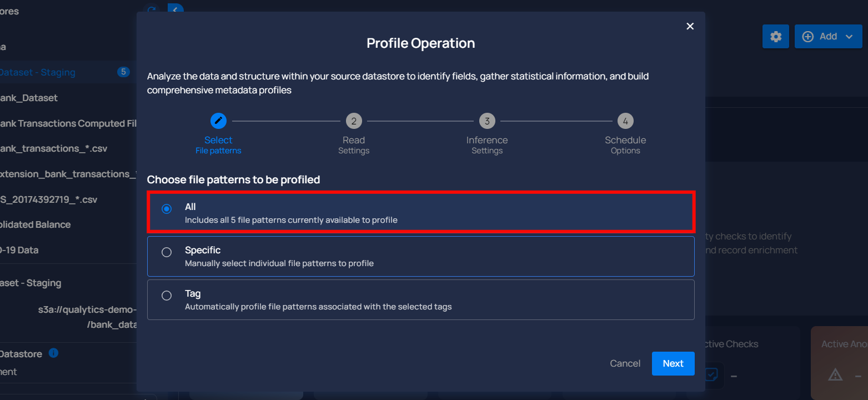This screenshot has width=868, height=400.
Task: Go to step 3 Inference Settings
Action: coord(487,121)
